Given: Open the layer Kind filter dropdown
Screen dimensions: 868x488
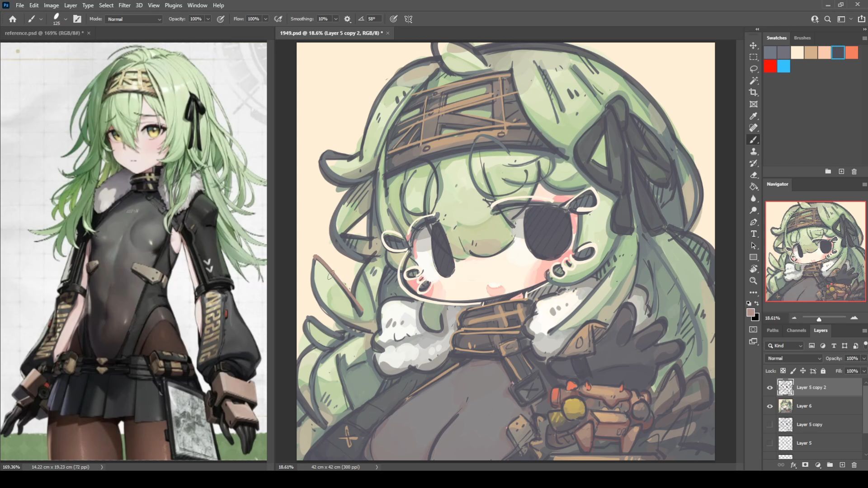Looking at the screenshot, I should coord(785,346).
